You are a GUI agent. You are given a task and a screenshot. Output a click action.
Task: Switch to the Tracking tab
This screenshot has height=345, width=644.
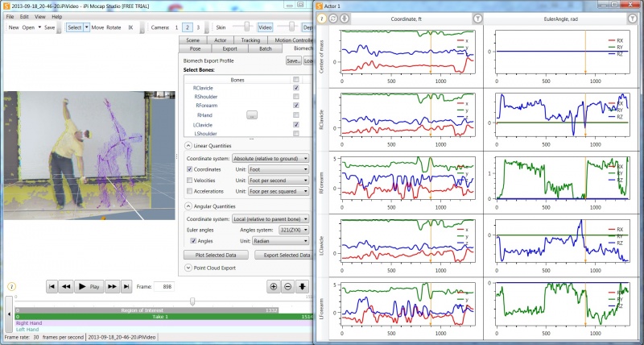250,39
